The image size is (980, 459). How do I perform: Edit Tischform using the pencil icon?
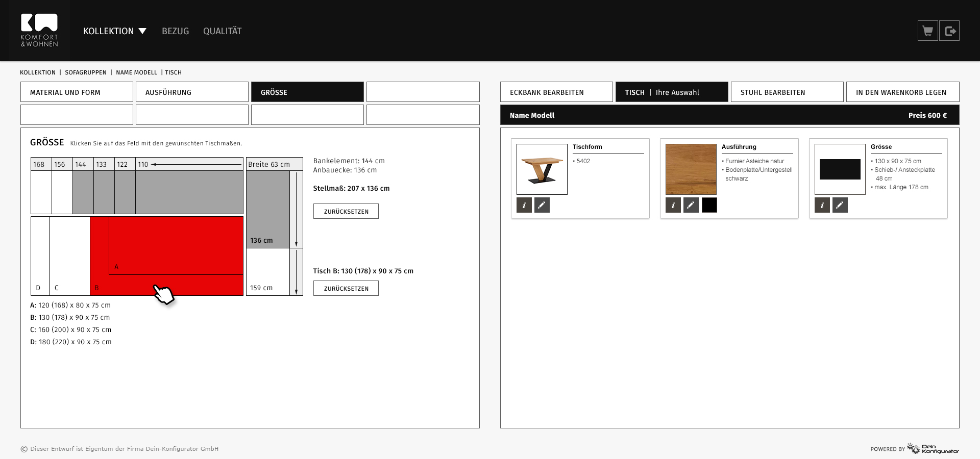pyautogui.click(x=542, y=205)
